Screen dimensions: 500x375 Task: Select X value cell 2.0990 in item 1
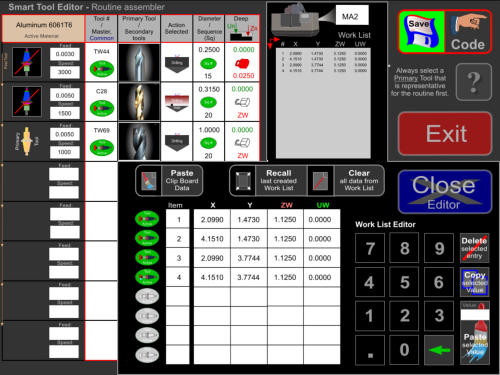(x=212, y=219)
